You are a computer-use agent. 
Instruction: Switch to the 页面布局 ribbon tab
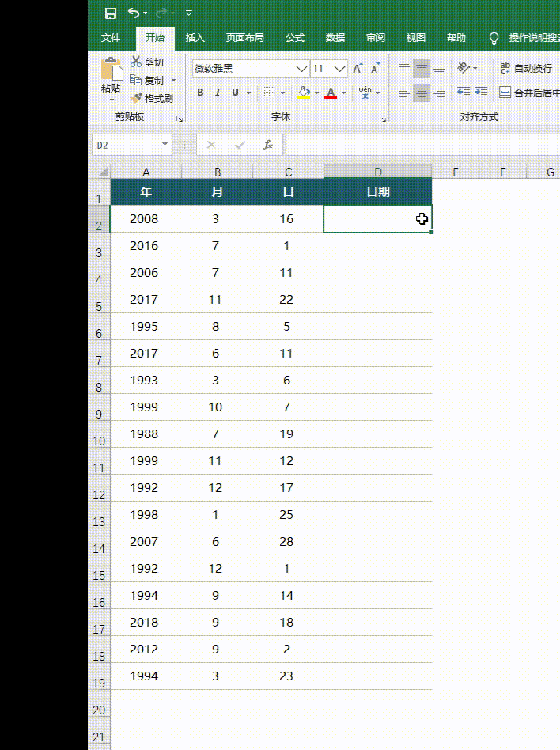pyautogui.click(x=245, y=38)
